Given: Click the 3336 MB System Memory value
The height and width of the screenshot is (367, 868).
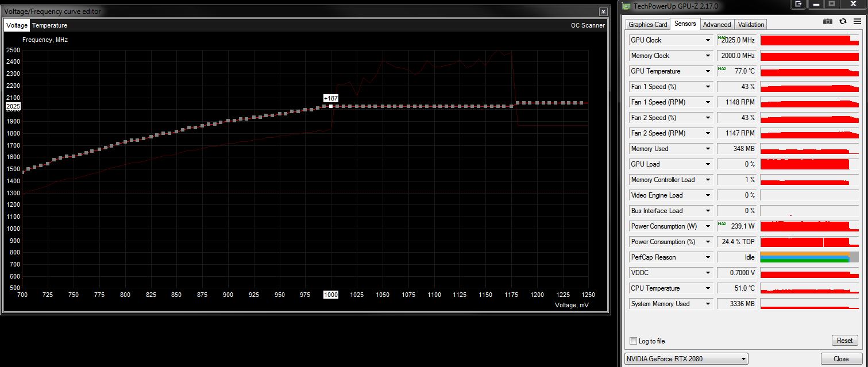Looking at the screenshot, I should coord(736,304).
